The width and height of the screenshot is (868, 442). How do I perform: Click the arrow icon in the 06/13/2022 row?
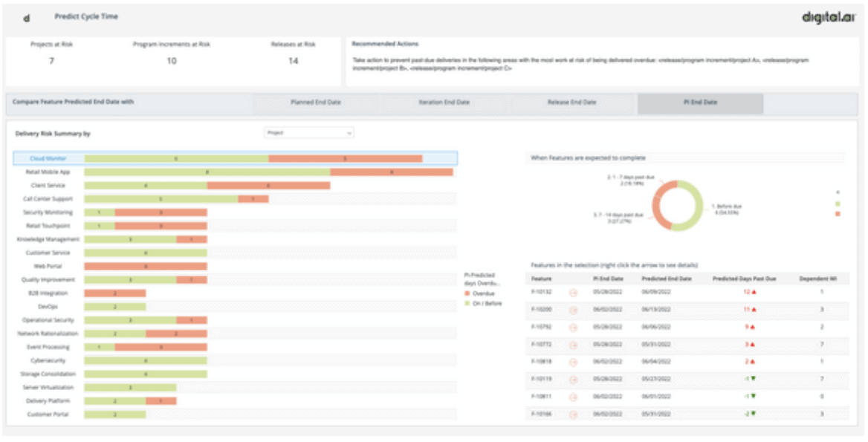[x=573, y=310]
